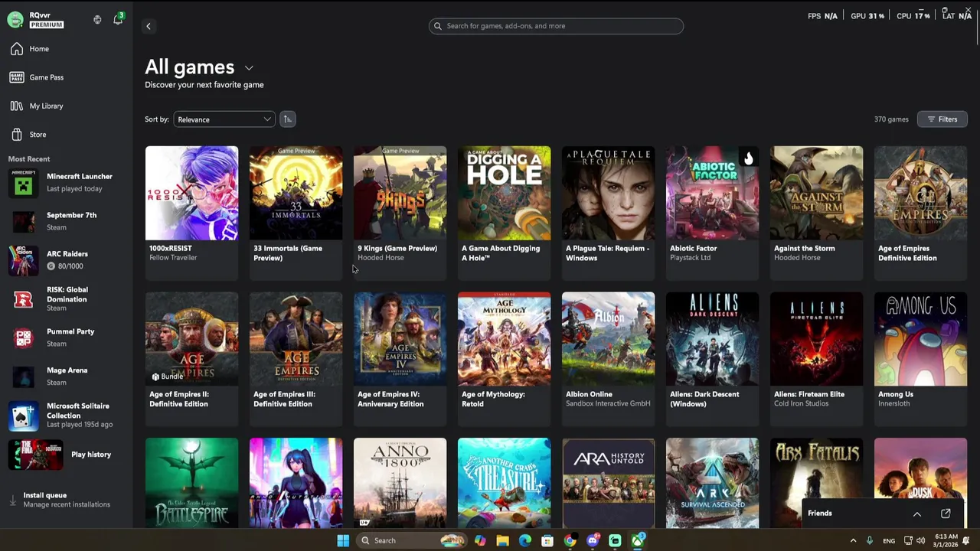Expand the Friends panel chevron
Viewport: 980px width, 551px height.
916,514
